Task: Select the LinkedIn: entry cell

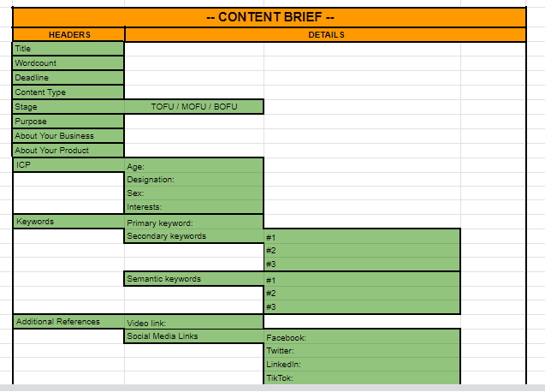Action: [362, 365]
